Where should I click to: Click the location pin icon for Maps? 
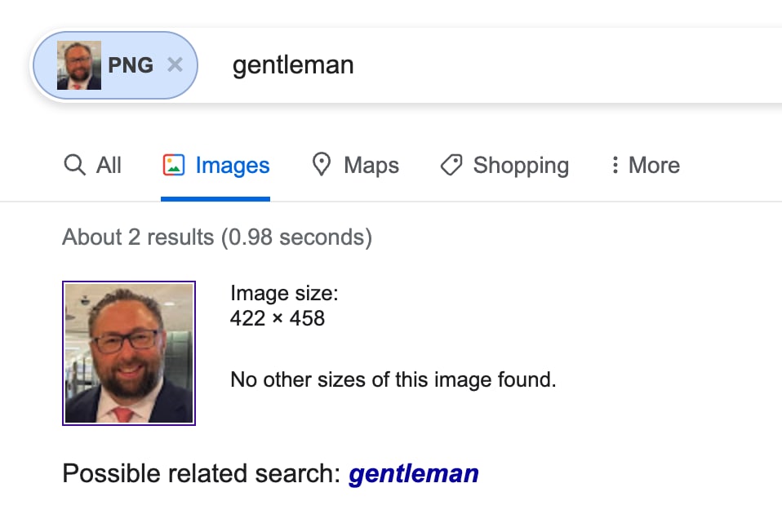click(x=321, y=164)
